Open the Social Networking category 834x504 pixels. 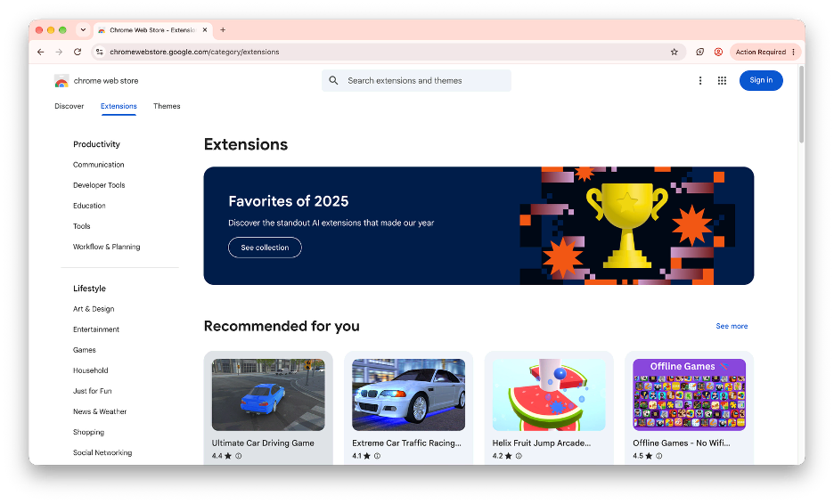[x=102, y=453]
